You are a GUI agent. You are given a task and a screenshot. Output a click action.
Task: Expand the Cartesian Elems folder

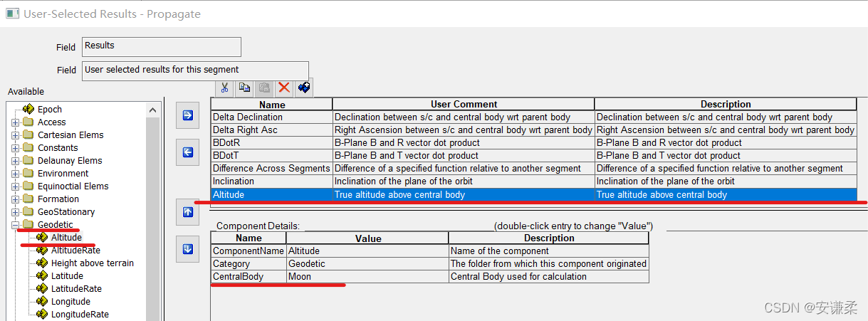(16, 135)
